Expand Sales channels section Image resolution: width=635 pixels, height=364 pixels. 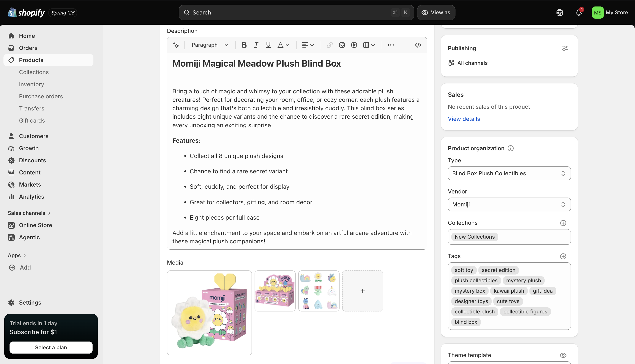[x=29, y=213]
